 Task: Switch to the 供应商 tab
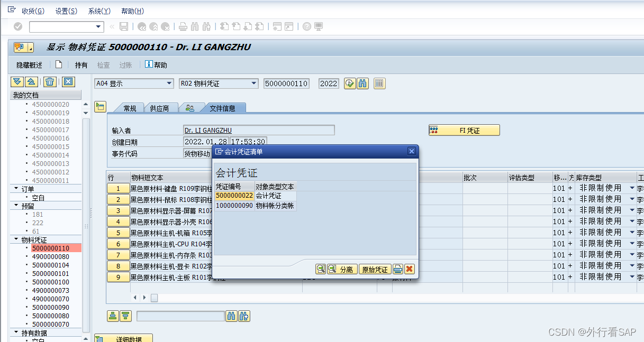point(159,108)
